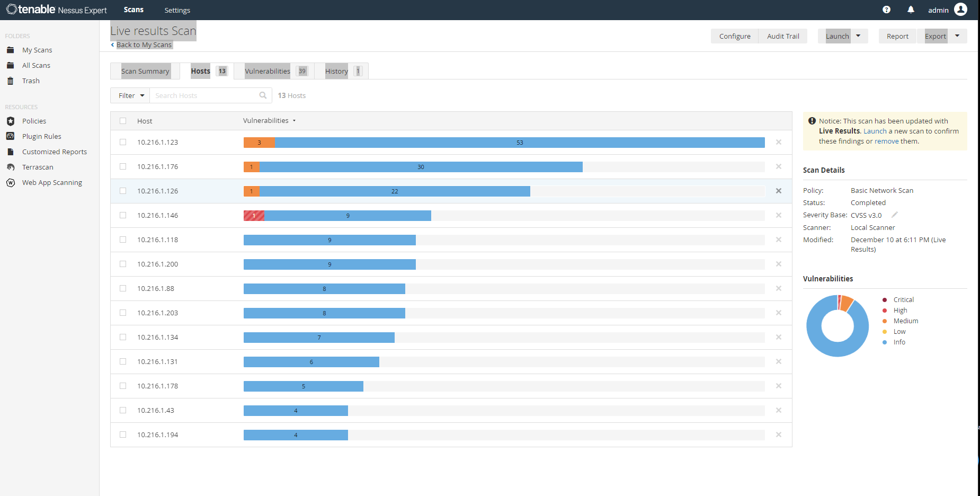Check the box for host 10.216.1.126
The height and width of the screenshot is (496, 980).
click(x=123, y=191)
